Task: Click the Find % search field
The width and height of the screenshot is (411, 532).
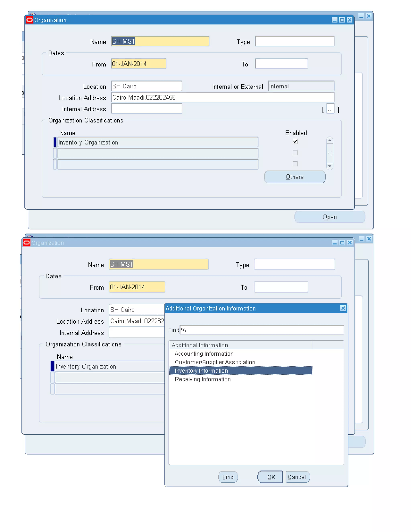Action: 262,330
